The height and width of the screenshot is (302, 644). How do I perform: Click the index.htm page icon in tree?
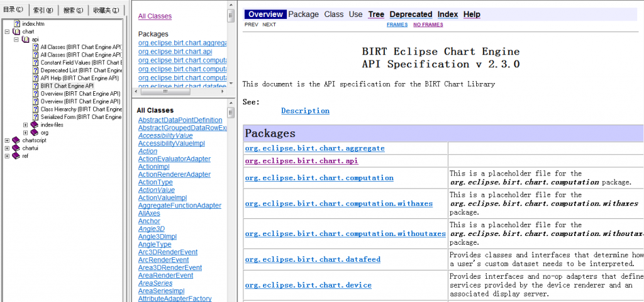click(17, 24)
